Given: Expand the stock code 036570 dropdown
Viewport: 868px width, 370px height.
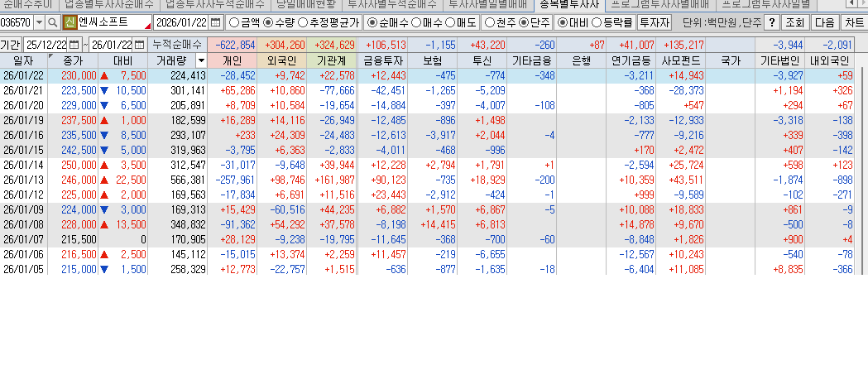Looking at the screenshot, I should (38, 22).
